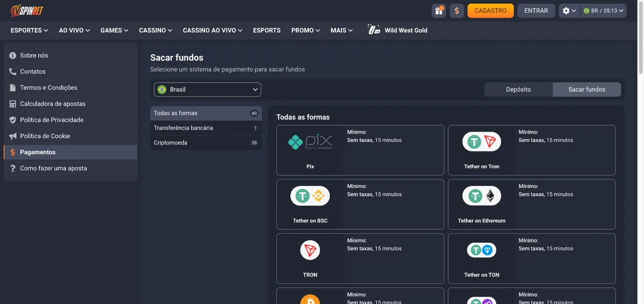Expand the ESPORTES menu
This screenshot has height=304, width=644.
(x=30, y=30)
